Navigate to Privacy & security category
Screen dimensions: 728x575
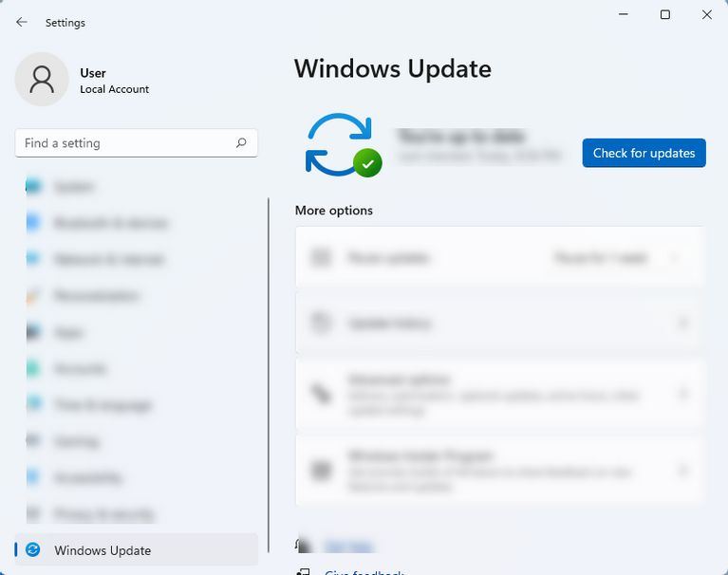(103, 514)
